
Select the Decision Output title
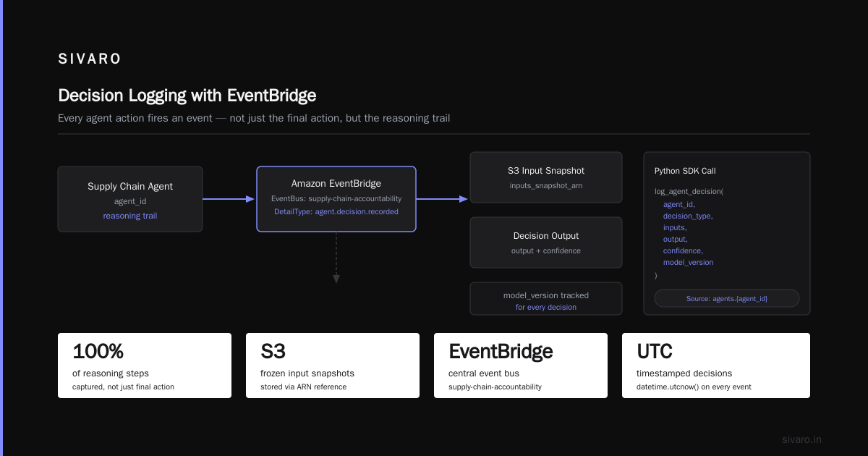click(546, 236)
